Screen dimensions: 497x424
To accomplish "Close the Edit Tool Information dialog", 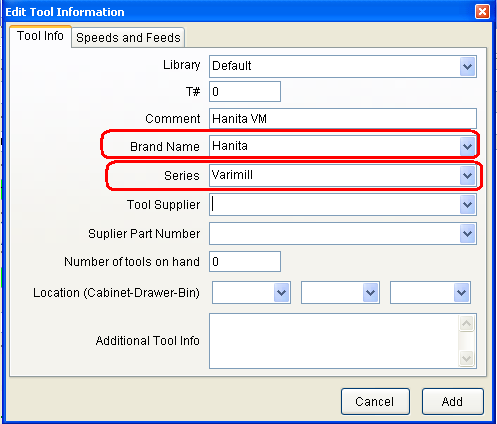I will [x=482, y=12].
